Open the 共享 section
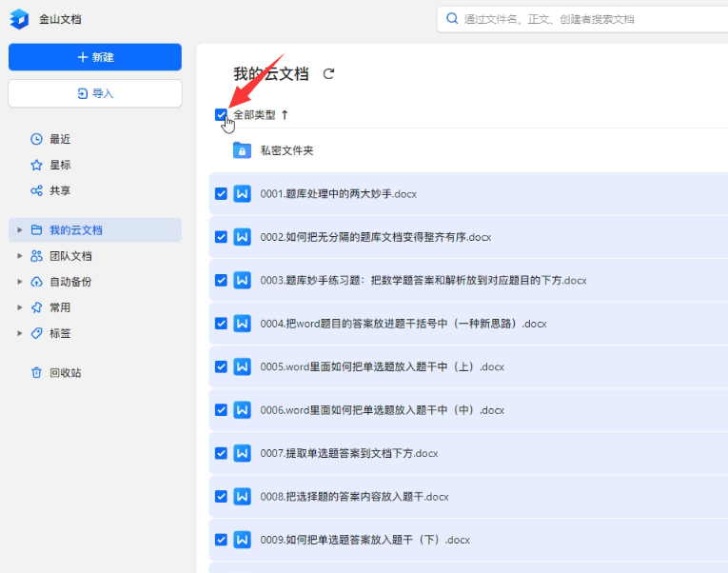This screenshot has height=573, width=728. coord(60,190)
